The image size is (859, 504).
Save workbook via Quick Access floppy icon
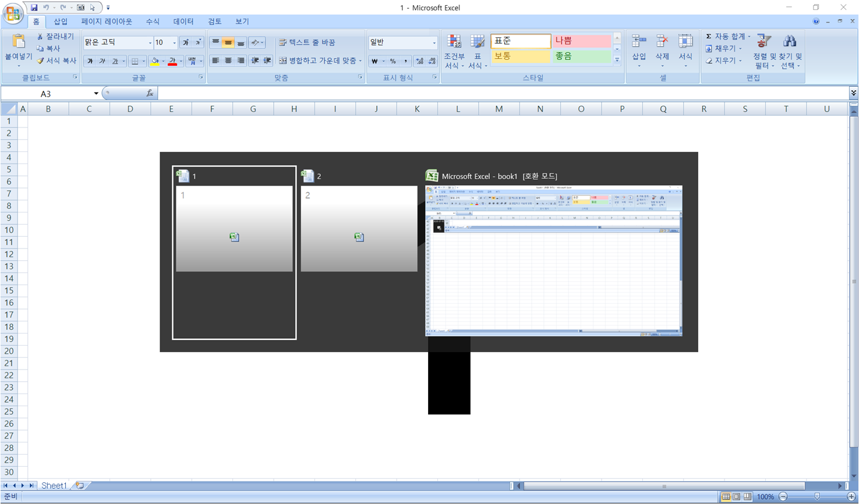pos(34,8)
